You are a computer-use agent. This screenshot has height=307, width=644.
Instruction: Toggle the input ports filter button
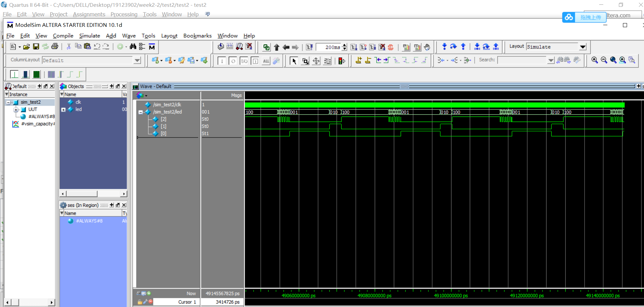[x=222, y=61]
